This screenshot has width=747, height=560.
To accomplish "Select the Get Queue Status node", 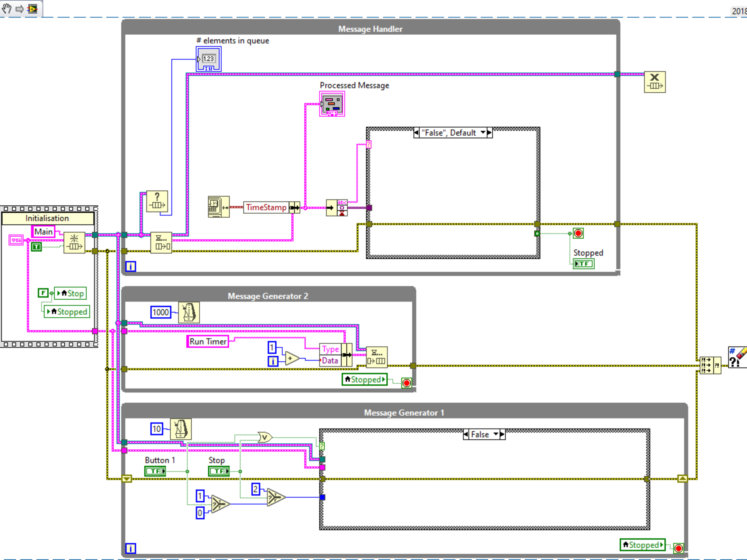I will [157, 201].
